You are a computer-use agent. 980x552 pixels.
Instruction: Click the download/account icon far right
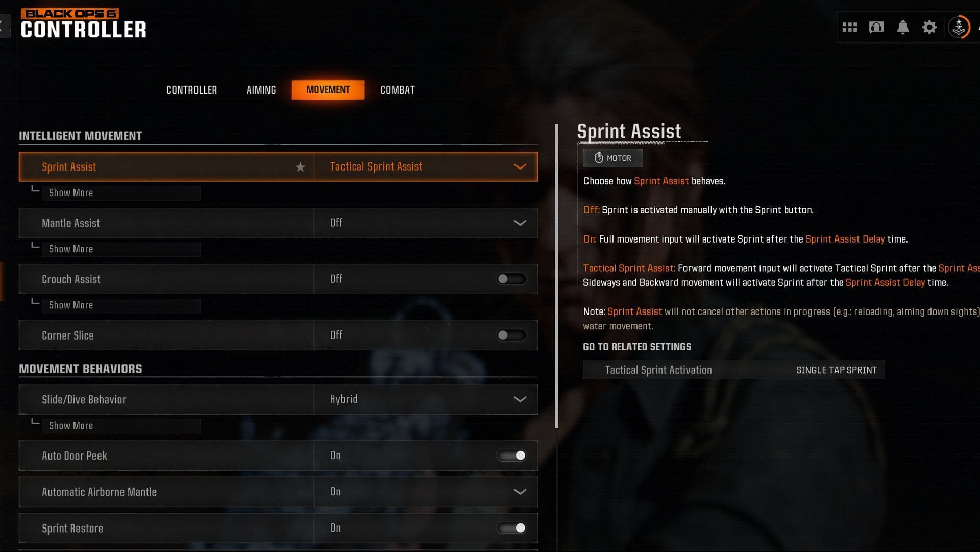pyautogui.click(x=959, y=27)
